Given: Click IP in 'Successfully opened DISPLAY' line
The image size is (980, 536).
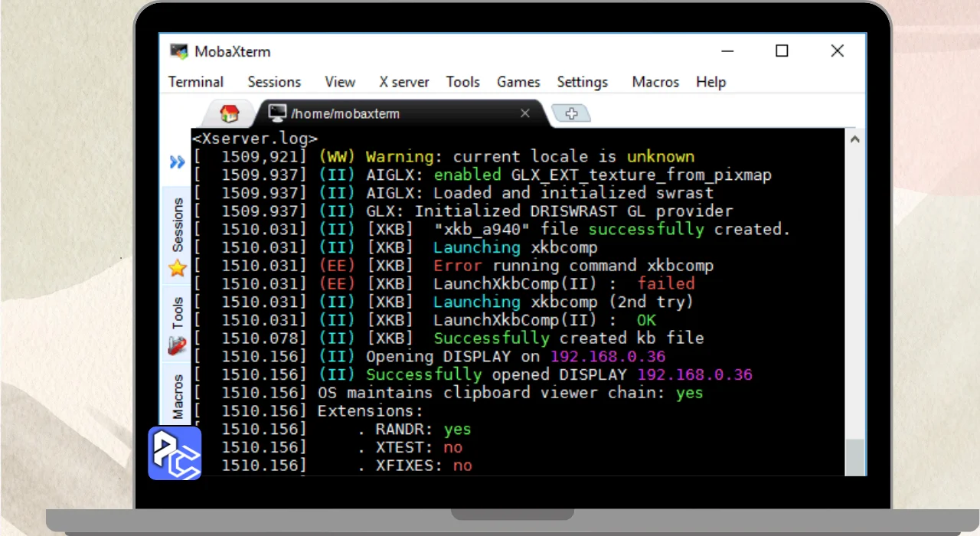Looking at the screenshot, I should 694,375.
